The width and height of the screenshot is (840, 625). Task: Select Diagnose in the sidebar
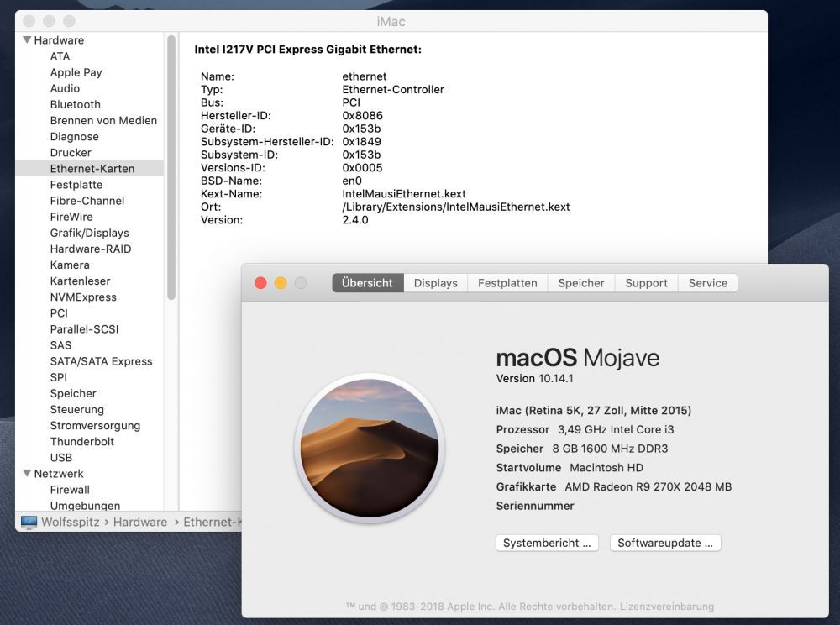[75, 137]
